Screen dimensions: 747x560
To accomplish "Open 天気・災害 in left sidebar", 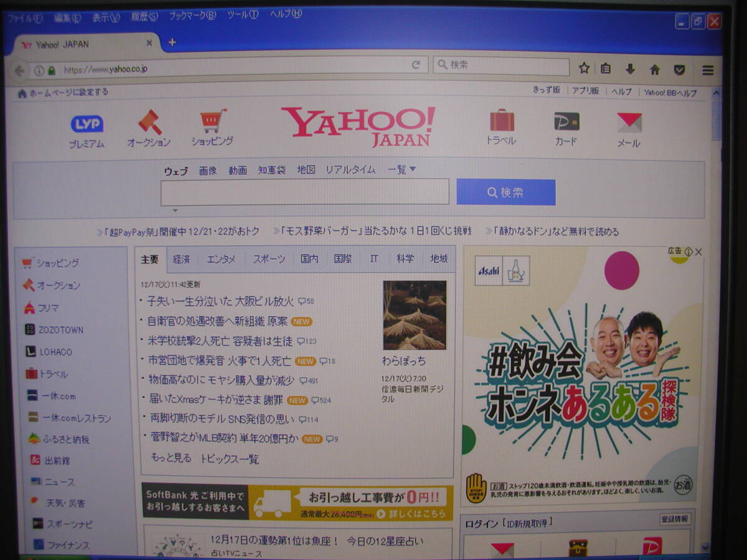I will coord(65,503).
